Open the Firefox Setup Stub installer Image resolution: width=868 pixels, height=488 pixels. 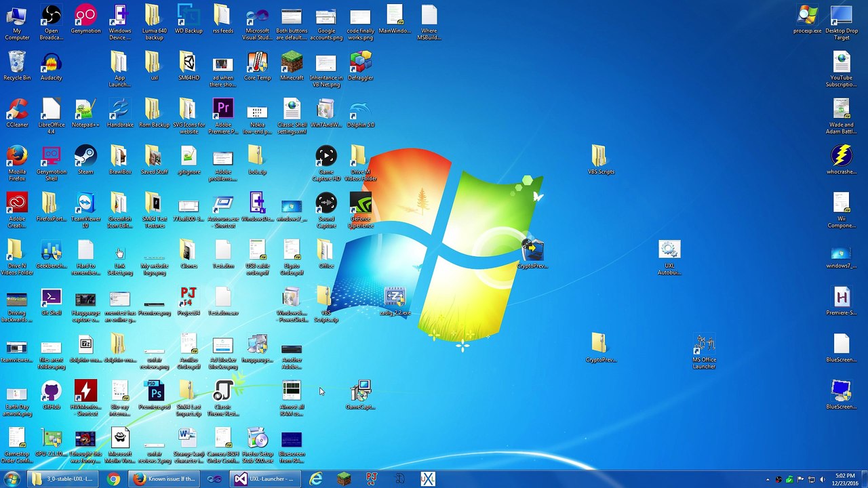click(257, 445)
